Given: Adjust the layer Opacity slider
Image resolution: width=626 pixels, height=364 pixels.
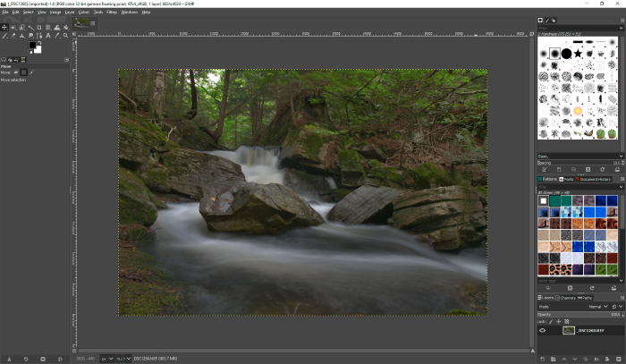Looking at the screenshot, I should [577, 315].
